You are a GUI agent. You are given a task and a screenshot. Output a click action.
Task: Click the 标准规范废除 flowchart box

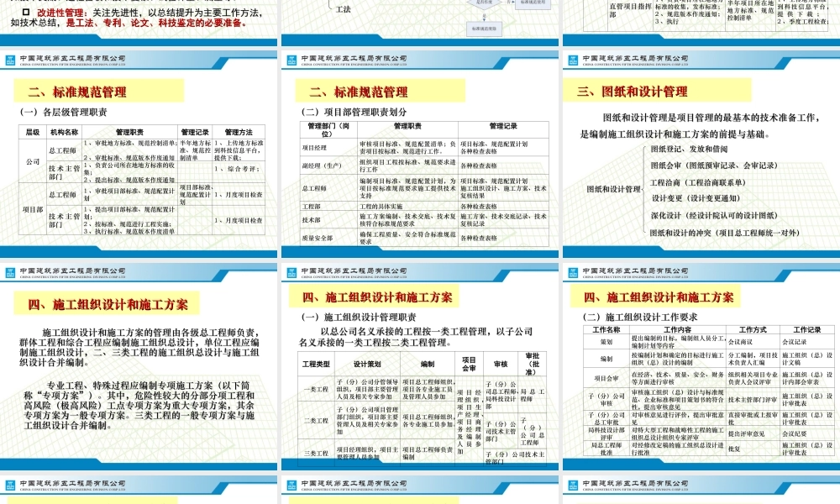click(x=485, y=28)
